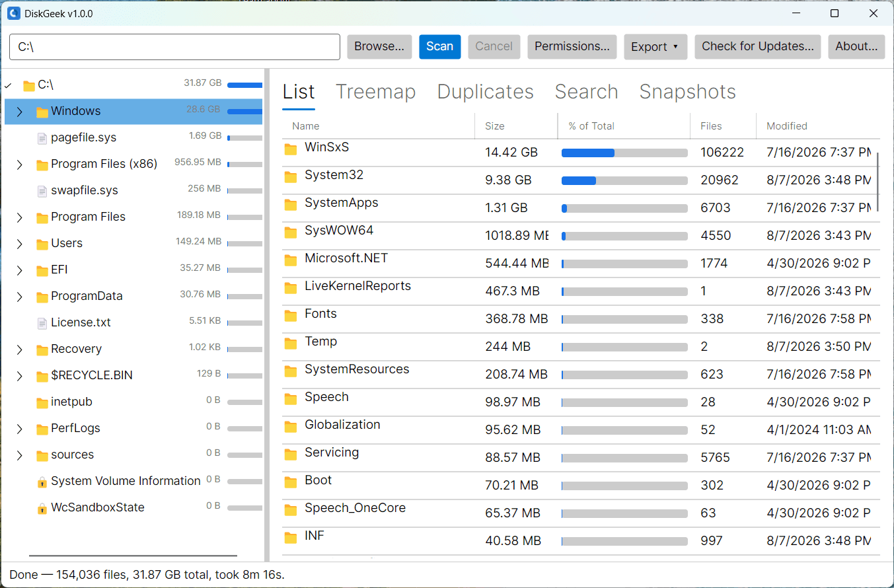The image size is (894, 588).
Task: Open the Export dropdown menu
Action: [655, 47]
